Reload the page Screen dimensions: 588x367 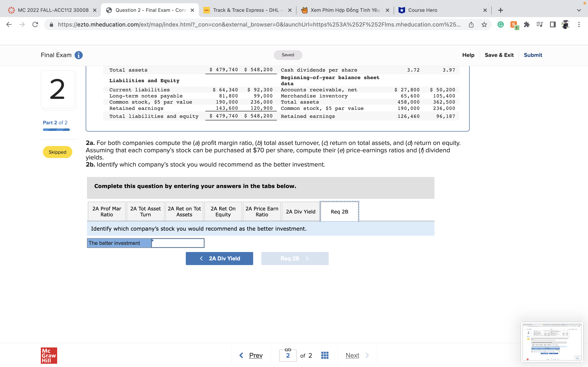[x=35, y=24]
